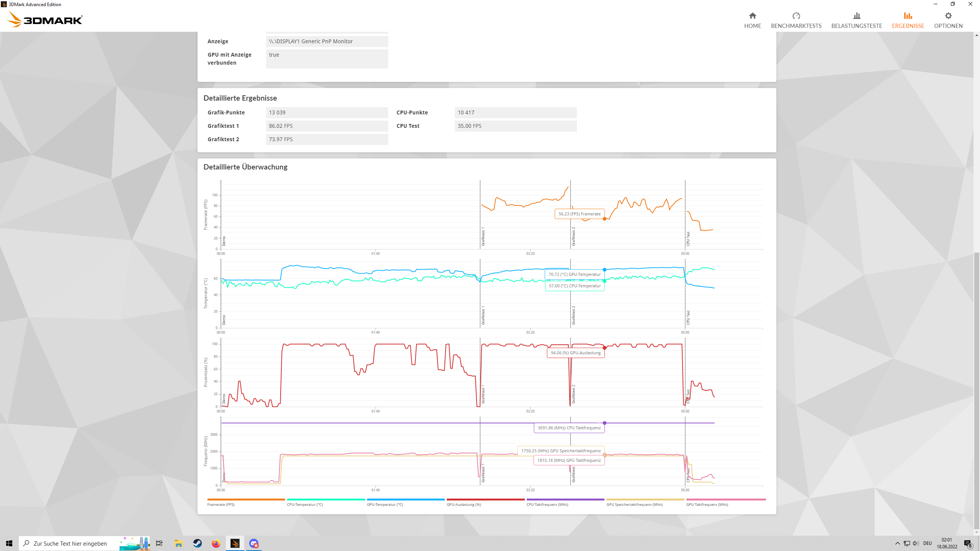Click the vertical scrollbar down arrow
Image resolution: width=980 pixels, height=551 pixels.
click(977, 532)
